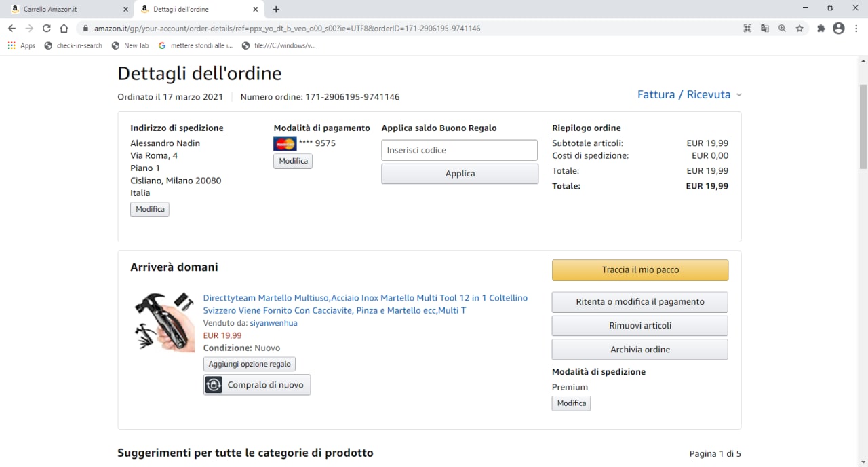Image resolution: width=868 pixels, height=467 pixels.
Task: Open a new tab with the plus button
Action: click(x=276, y=10)
